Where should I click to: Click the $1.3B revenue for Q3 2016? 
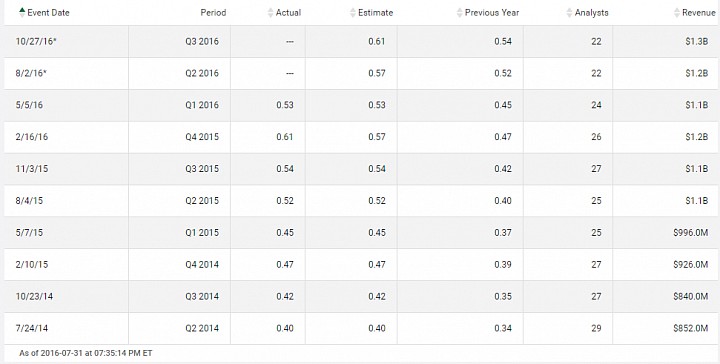(x=697, y=41)
